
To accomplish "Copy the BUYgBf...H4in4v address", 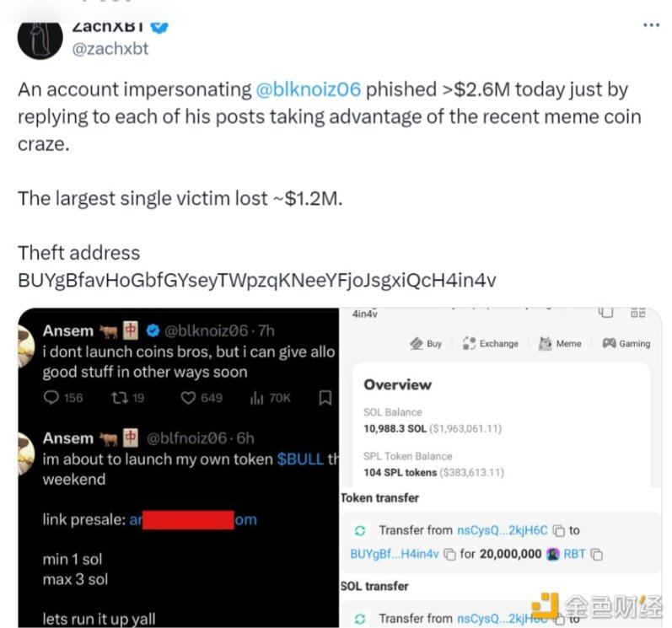I will pos(449,555).
